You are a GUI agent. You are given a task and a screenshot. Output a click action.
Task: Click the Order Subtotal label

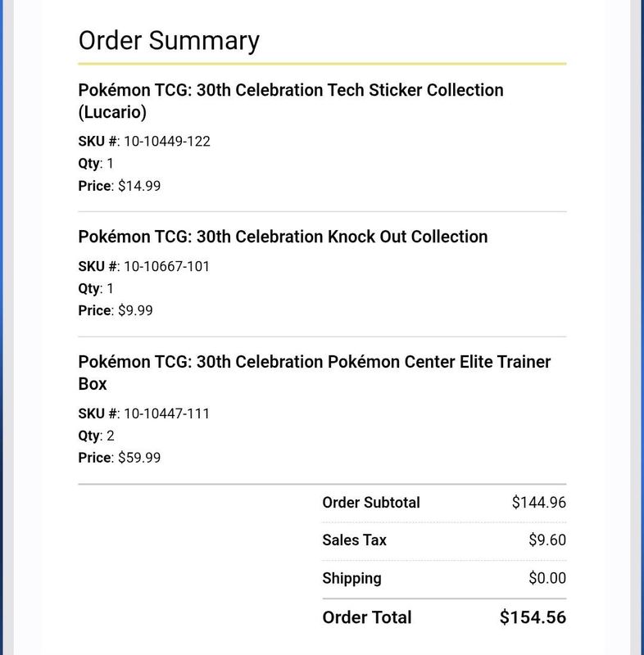[x=371, y=503]
